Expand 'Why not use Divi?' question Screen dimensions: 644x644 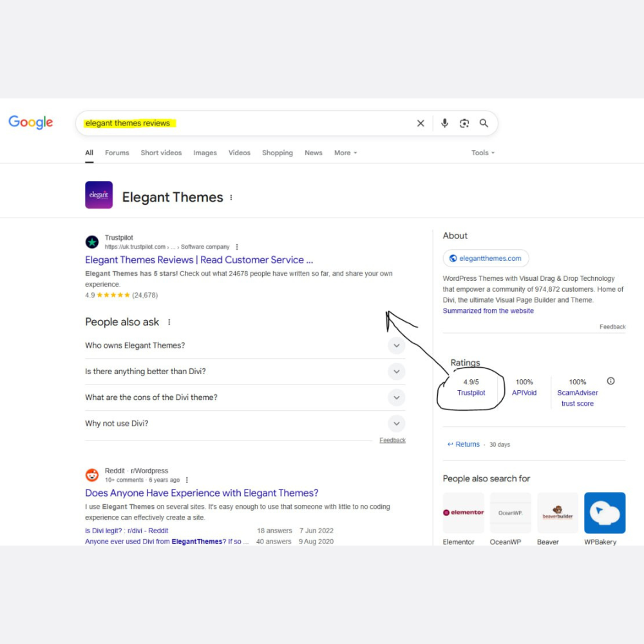coord(245,424)
